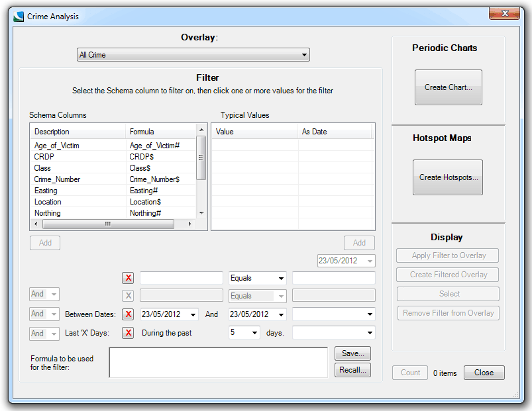532x411 pixels.
Task: Click the Create Hotspots... button
Action: [x=448, y=177]
